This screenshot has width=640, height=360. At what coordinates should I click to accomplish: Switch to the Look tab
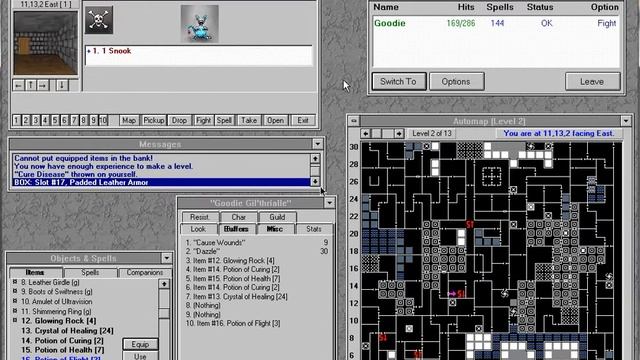click(x=198, y=229)
